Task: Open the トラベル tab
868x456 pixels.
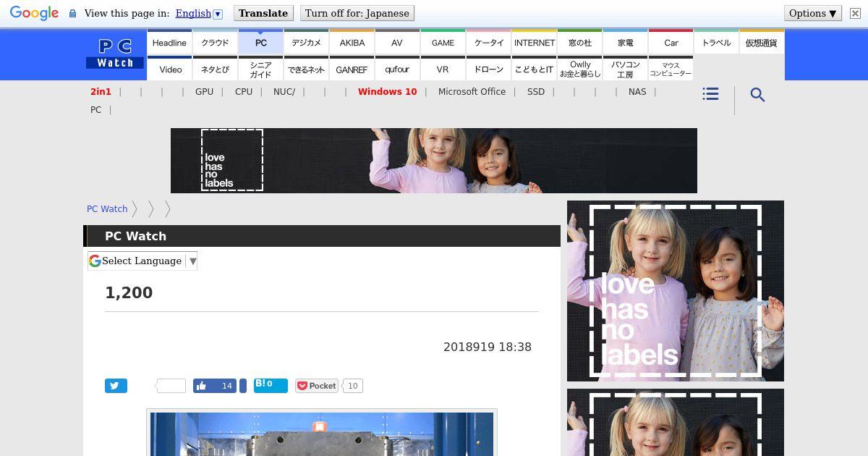Action: [716, 43]
